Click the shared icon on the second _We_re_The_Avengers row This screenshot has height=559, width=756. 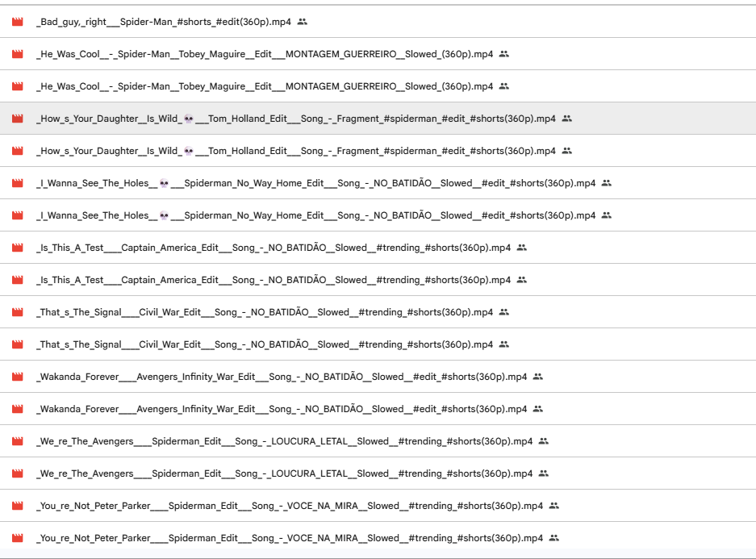tap(544, 473)
